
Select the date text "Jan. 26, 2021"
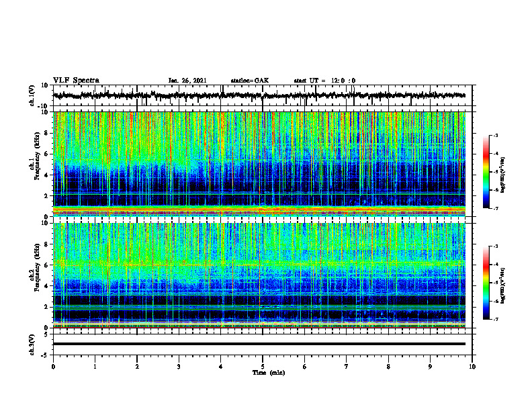tap(187, 81)
